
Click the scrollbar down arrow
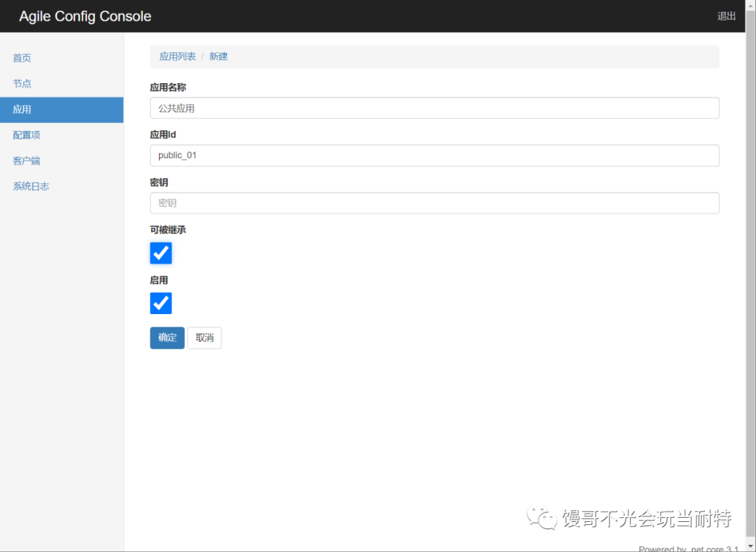point(750,546)
